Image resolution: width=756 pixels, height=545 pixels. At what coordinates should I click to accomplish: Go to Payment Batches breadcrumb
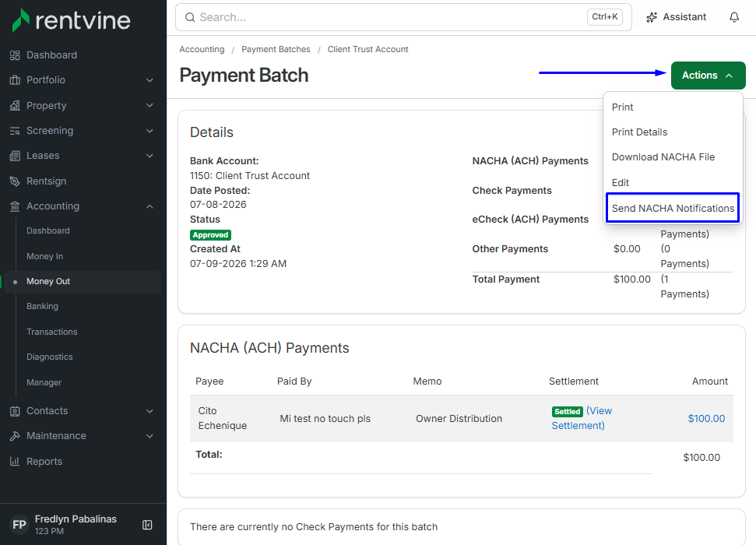click(x=276, y=49)
